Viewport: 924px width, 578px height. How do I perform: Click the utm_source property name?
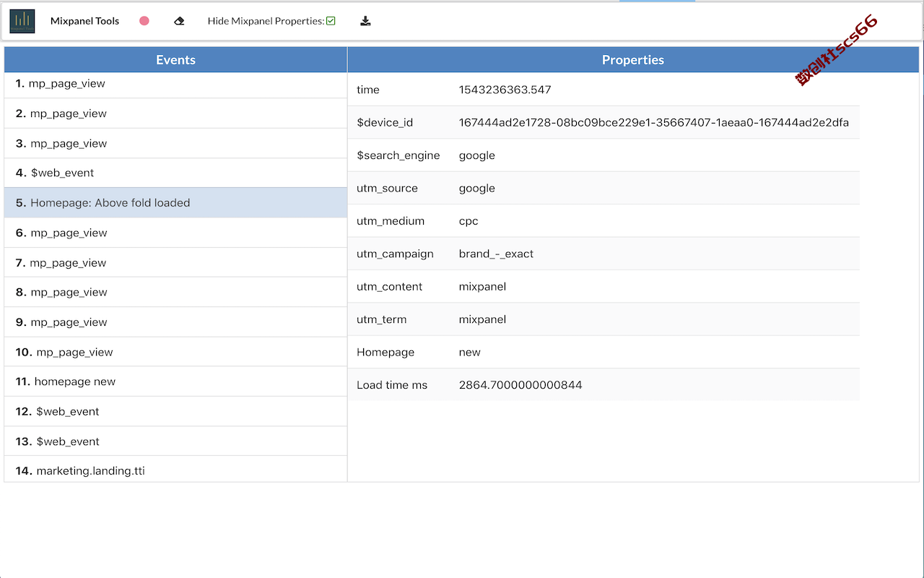click(x=387, y=189)
